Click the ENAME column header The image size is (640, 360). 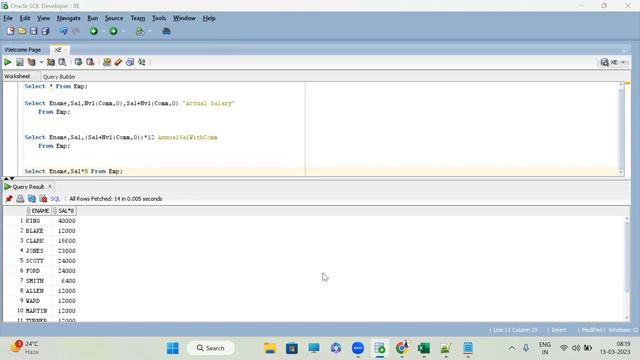[38, 211]
